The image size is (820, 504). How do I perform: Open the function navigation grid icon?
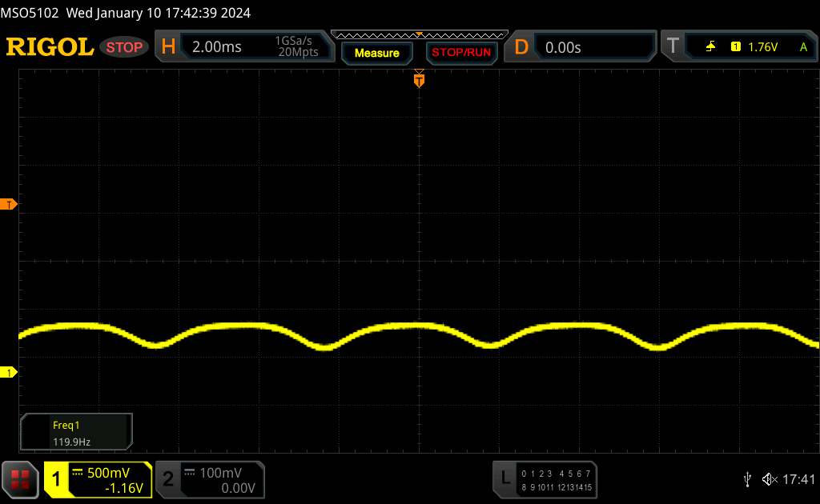[x=21, y=479]
